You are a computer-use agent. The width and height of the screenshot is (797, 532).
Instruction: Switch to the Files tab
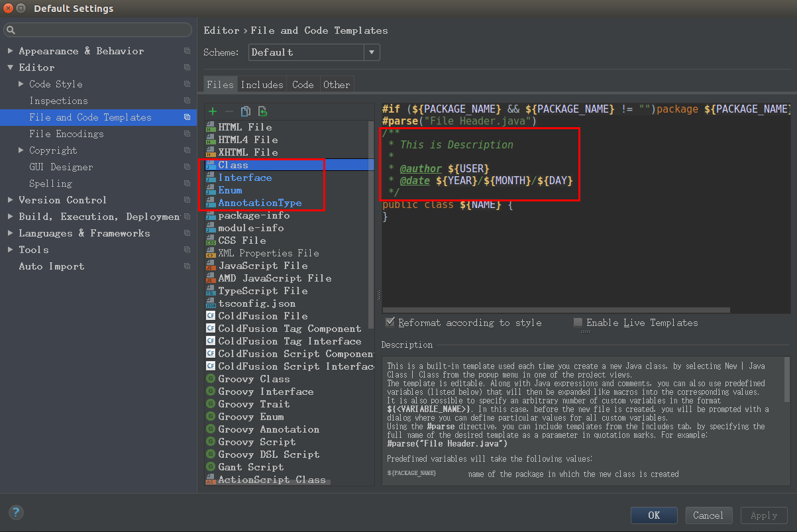click(x=220, y=84)
